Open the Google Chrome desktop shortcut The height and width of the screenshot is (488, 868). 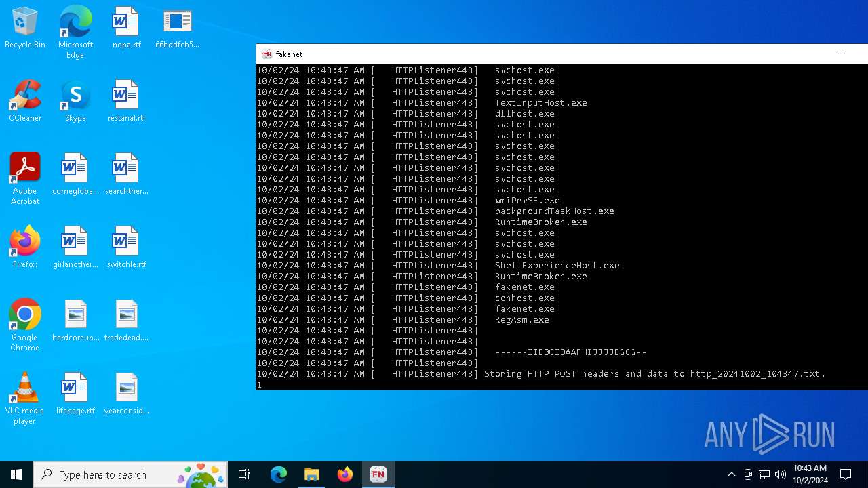(x=25, y=325)
